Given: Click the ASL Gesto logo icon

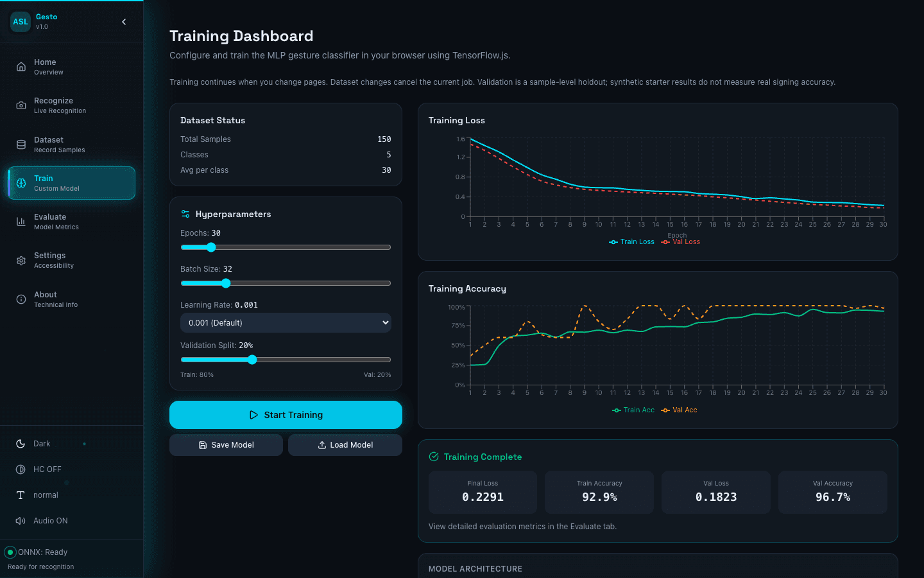Looking at the screenshot, I should point(21,22).
